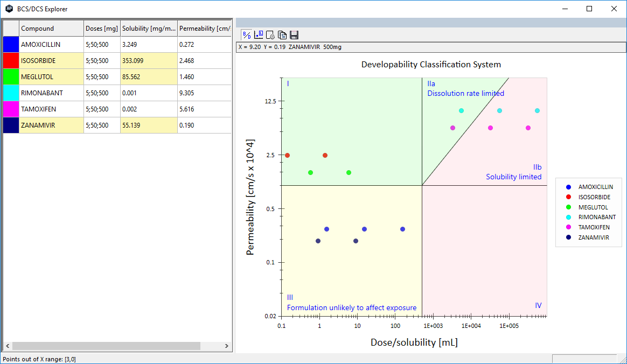The width and height of the screenshot is (627, 364).
Task: Click the cyan RIMONABANT point inside region IIa
Action: point(462,111)
